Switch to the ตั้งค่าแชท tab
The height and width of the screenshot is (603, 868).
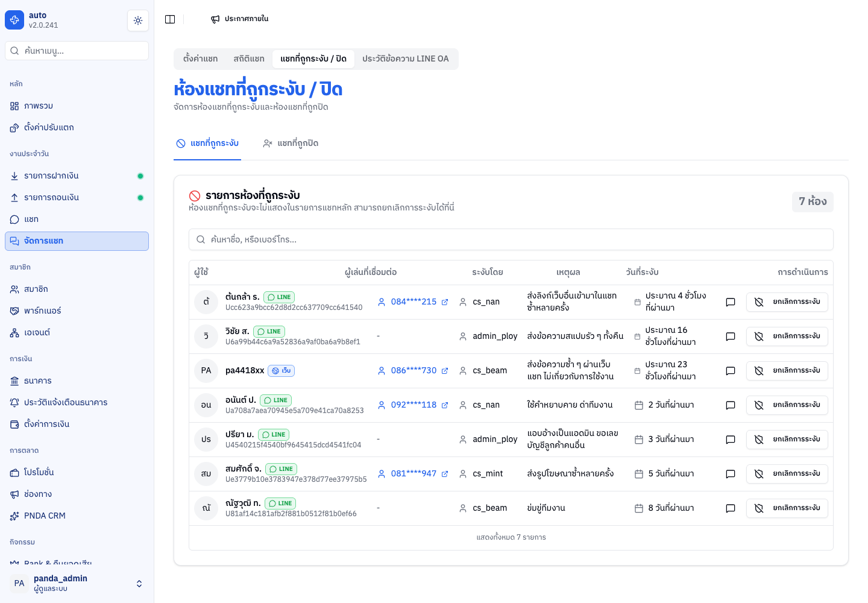[x=201, y=59]
